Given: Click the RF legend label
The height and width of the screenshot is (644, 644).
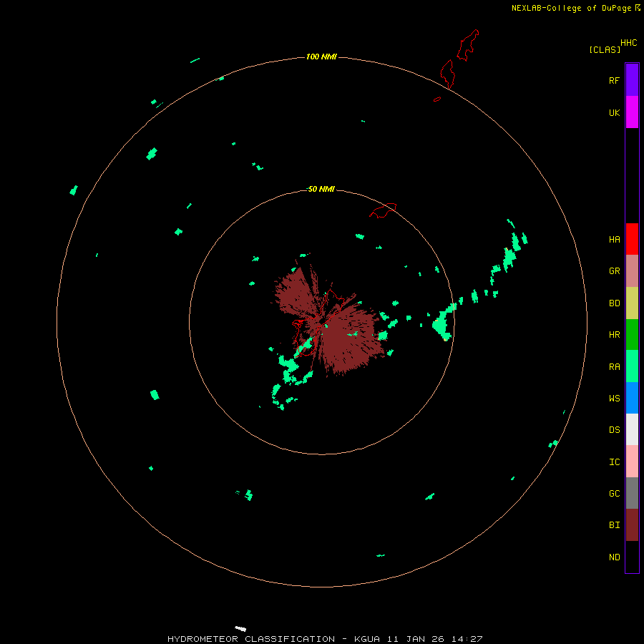Looking at the screenshot, I should 614,80.
